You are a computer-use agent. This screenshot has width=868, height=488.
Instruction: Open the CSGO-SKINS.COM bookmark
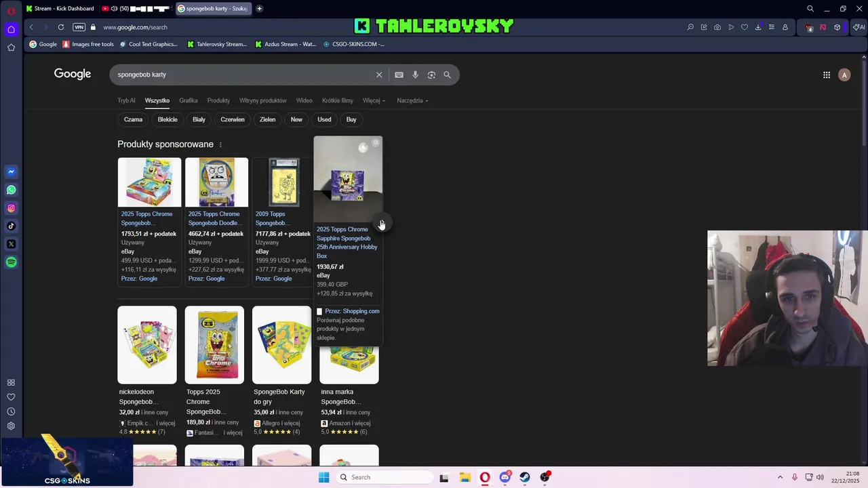353,44
